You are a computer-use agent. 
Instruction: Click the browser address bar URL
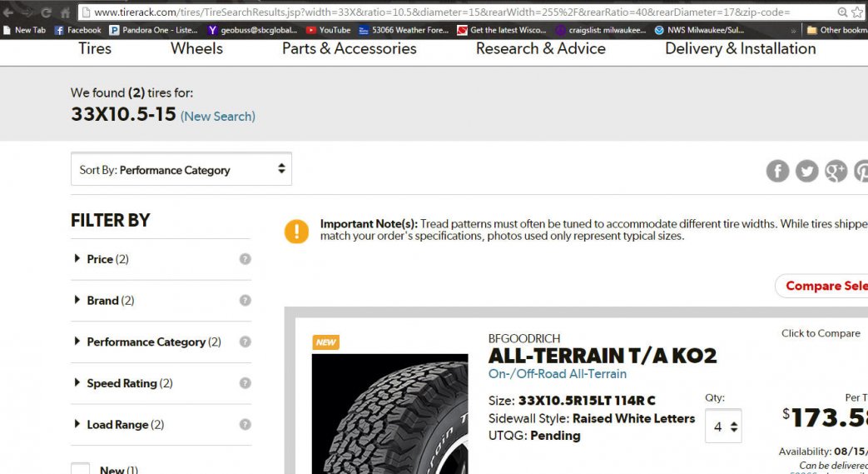[x=441, y=12]
